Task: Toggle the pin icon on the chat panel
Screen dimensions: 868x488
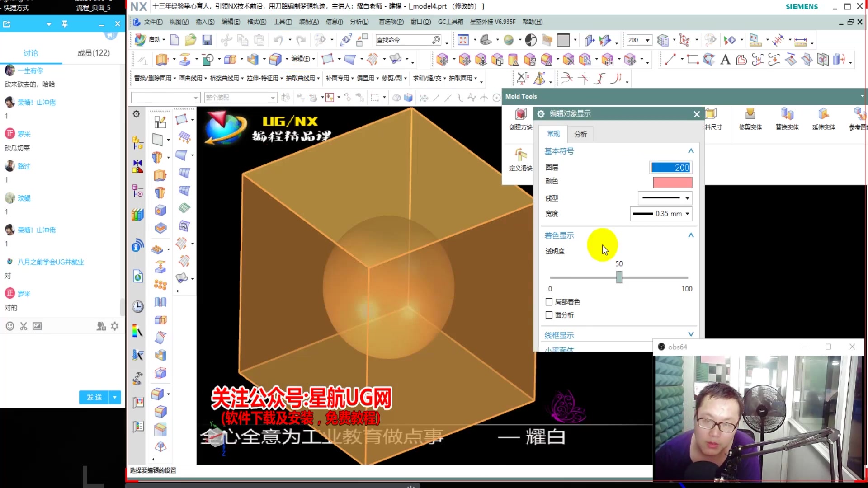Action: (x=65, y=23)
